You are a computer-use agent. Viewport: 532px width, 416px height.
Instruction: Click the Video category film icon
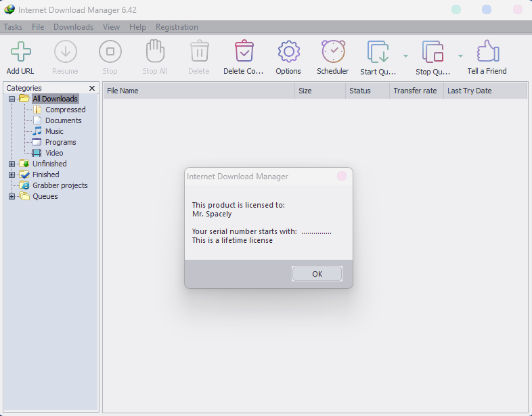[x=37, y=153]
